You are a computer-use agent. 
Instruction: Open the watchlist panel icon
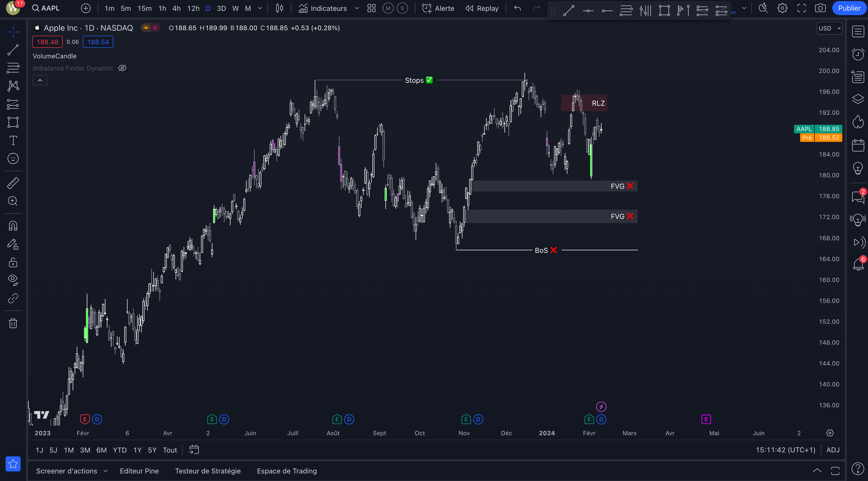click(858, 32)
